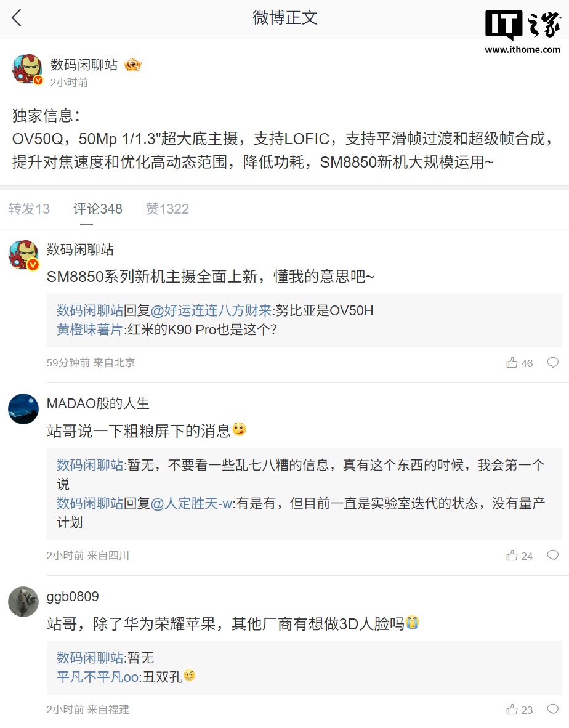Open 平凡不平凡oo's profile link
Viewport: 569px width, 728px height.
pos(97,676)
